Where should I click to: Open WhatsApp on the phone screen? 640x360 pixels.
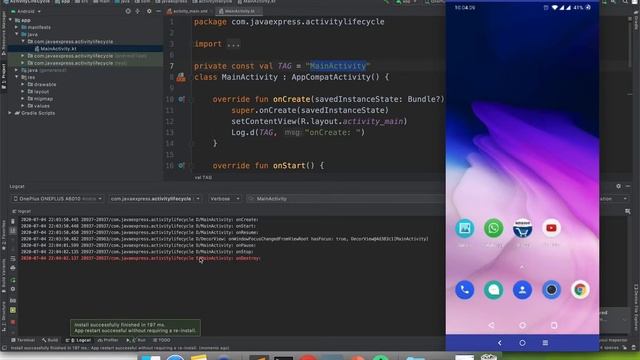(493, 228)
